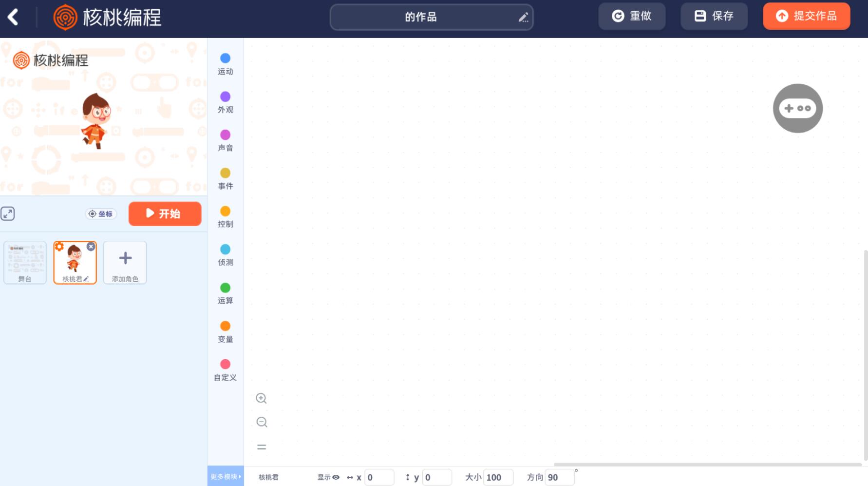Viewport: 868px width, 486px height.
Task: Select the 事件 events block category
Action: click(225, 178)
